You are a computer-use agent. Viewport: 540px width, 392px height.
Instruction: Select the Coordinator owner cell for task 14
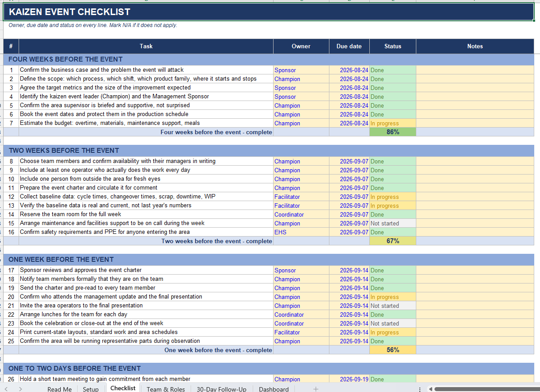(x=301, y=214)
